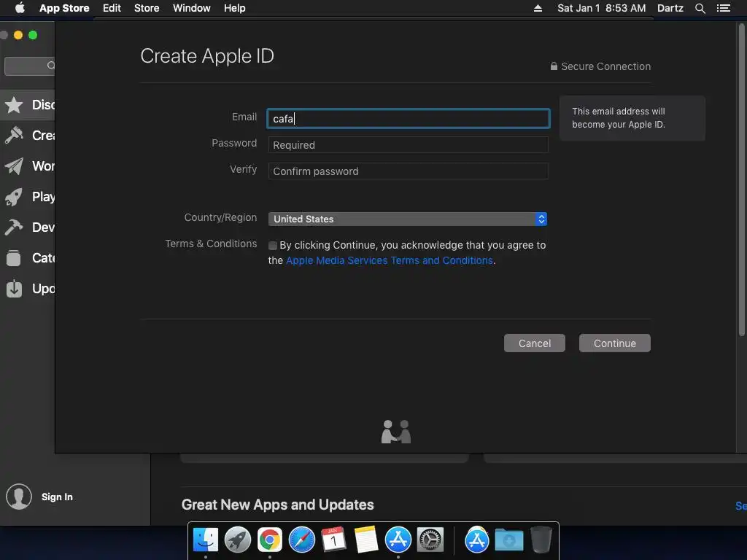Open System Preferences from the Dock

pyautogui.click(x=430, y=540)
